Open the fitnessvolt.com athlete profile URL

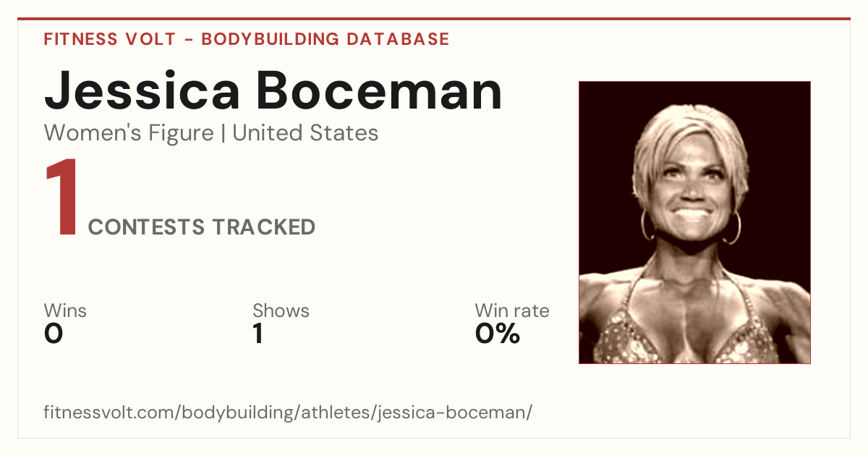pos(288,413)
